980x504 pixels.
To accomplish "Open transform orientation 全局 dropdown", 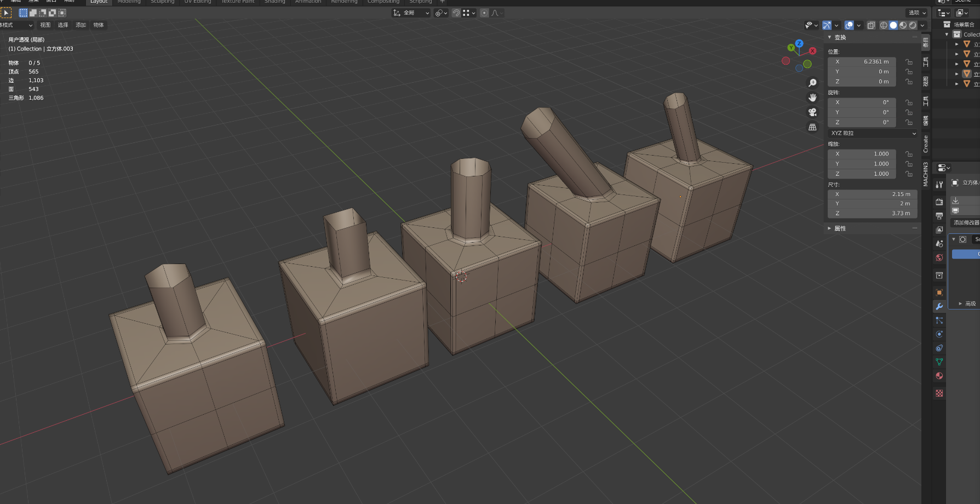I will click(x=411, y=13).
